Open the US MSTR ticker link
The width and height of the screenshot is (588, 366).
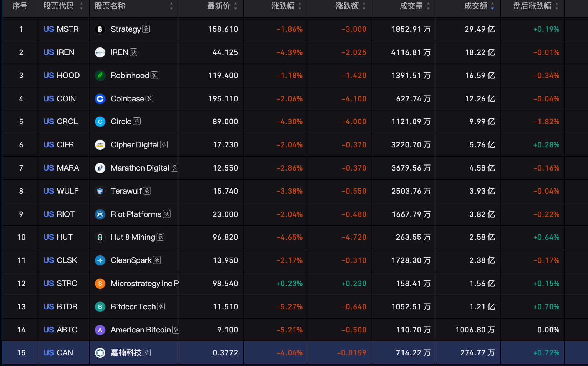[61, 29]
